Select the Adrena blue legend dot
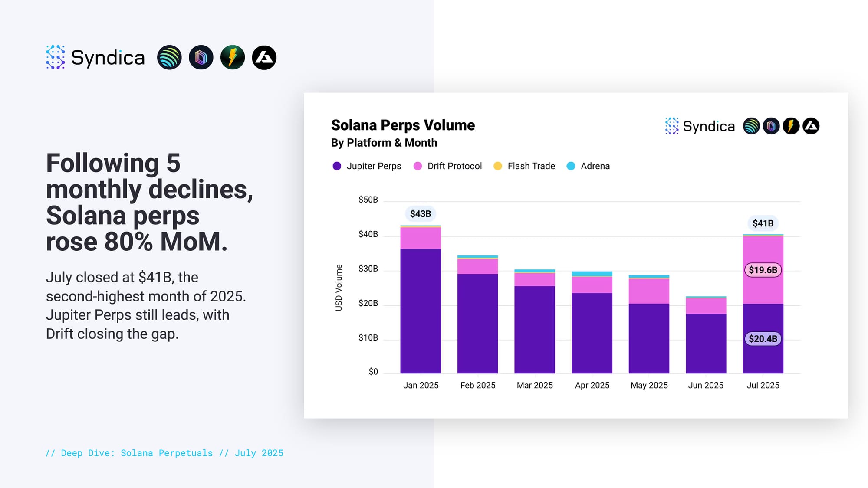The image size is (868, 488). click(x=571, y=166)
